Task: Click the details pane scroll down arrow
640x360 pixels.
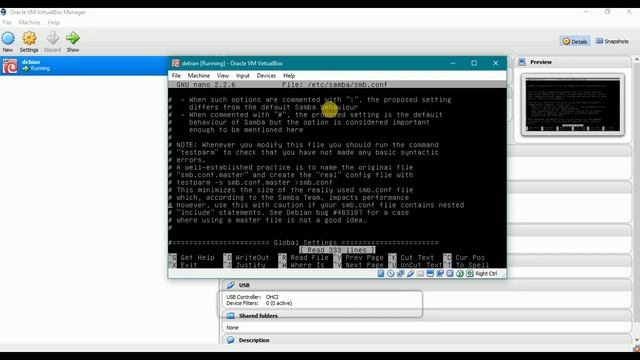Action: coord(636,340)
